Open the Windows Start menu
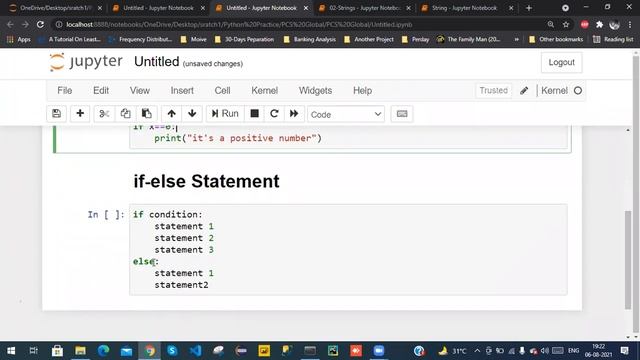Image resolution: width=640 pixels, height=360 pixels. pos(11,351)
